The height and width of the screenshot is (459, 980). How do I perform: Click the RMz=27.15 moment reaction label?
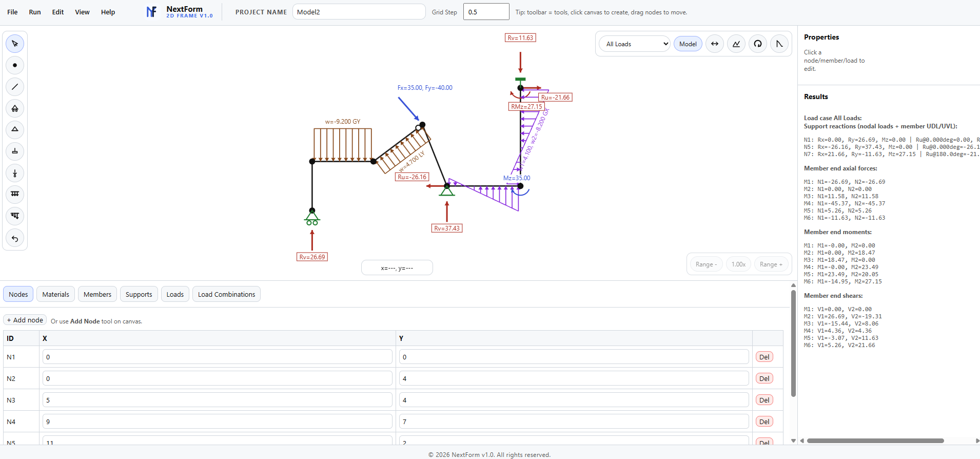coord(526,107)
